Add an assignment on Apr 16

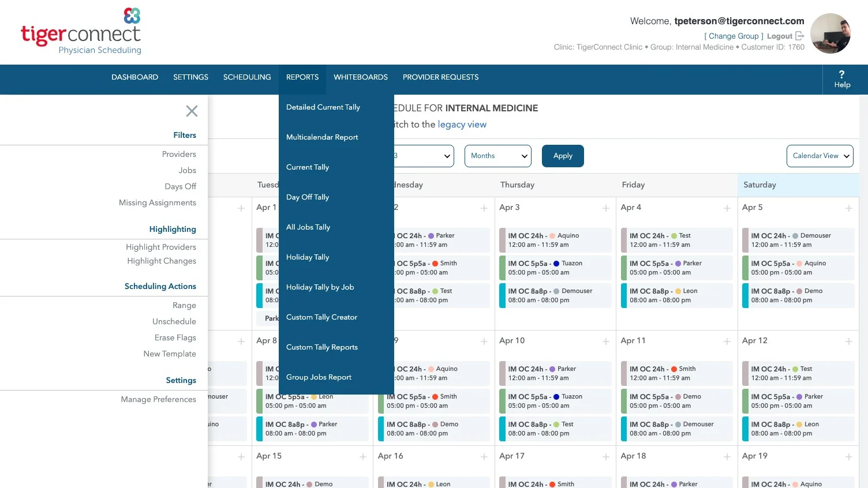click(484, 457)
